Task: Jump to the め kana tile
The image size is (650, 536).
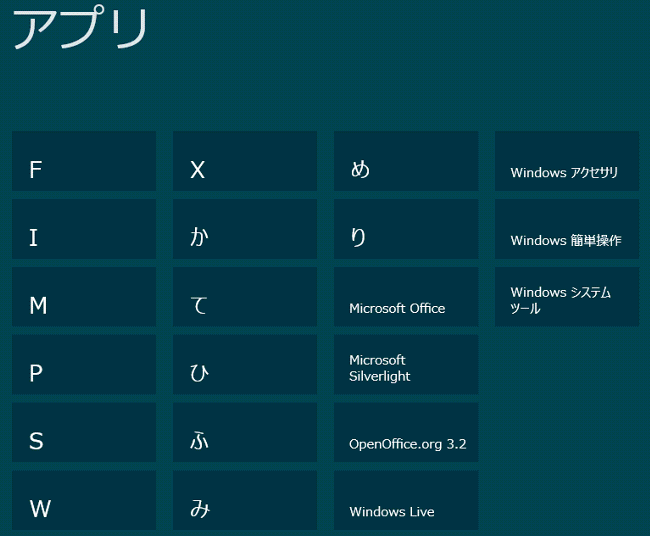Action: click(406, 161)
